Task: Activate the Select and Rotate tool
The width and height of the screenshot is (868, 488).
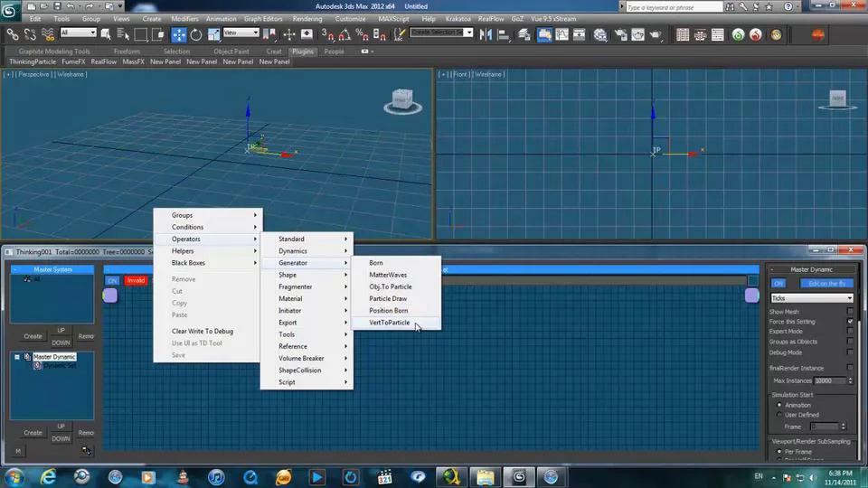Action: click(196, 35)
